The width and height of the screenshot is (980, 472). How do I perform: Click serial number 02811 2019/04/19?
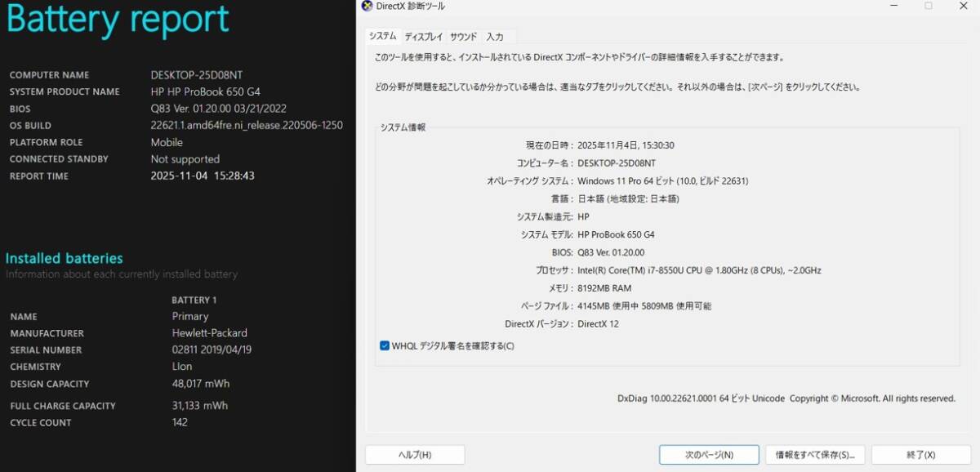(212, 350)
